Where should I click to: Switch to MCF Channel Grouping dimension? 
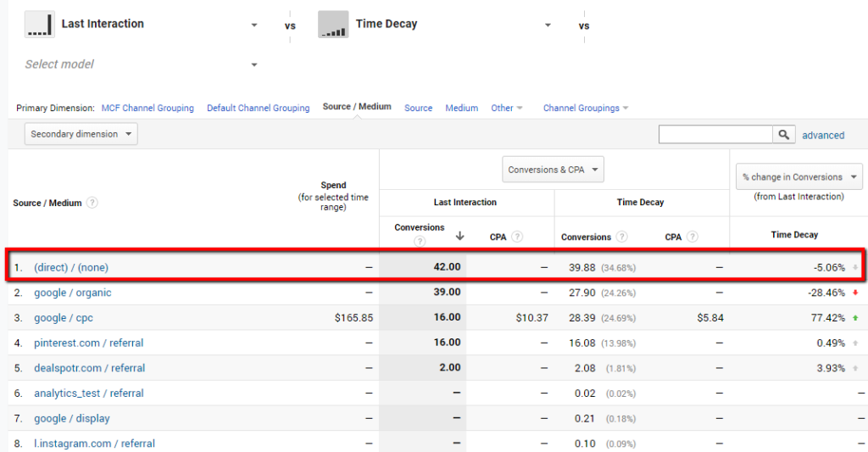click(147, 109)
